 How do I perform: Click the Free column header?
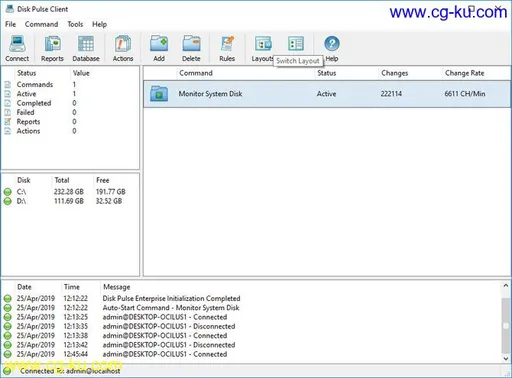point(103,180)
